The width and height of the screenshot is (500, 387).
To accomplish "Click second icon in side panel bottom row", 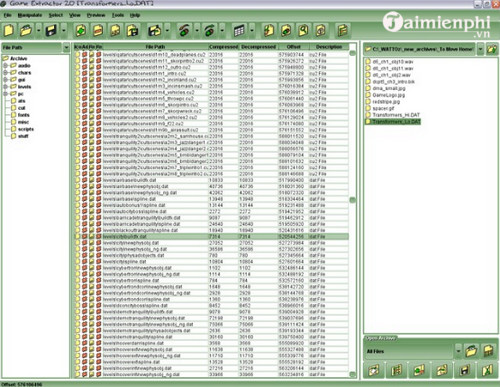I will tap(397, 370).
